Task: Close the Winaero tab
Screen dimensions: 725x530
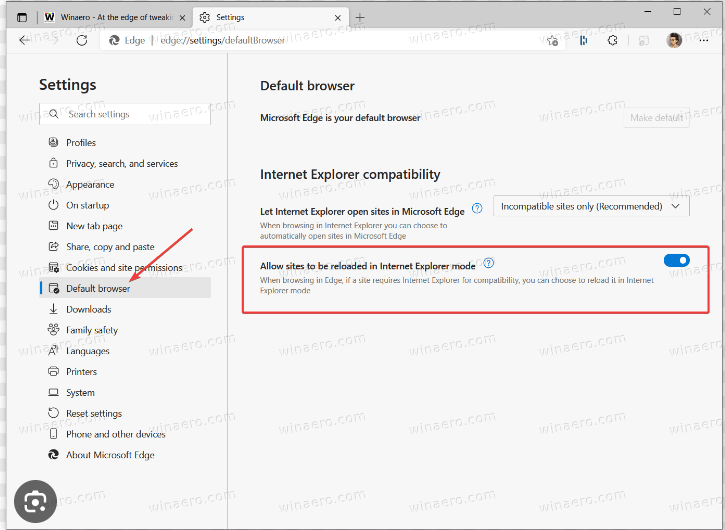Action: click(x=183, y=18)
